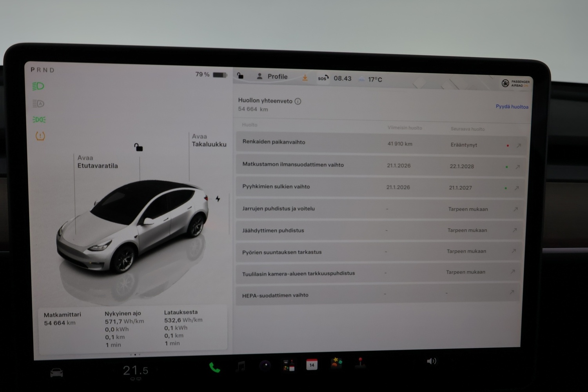588x392 pixels.
Task: Tap Latauksesta trip statistics
Action: coord(183,328)
